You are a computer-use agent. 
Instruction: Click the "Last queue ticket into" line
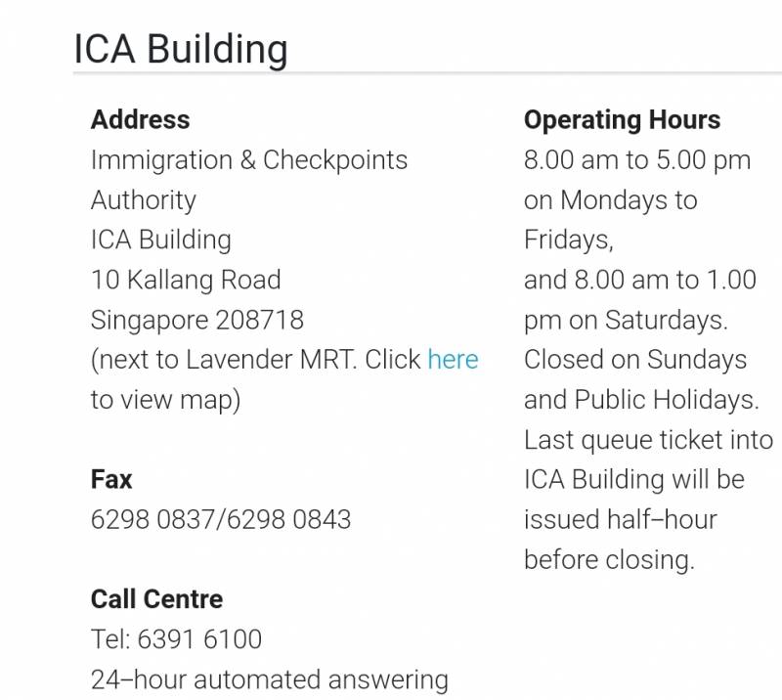[x=648, y=440]
